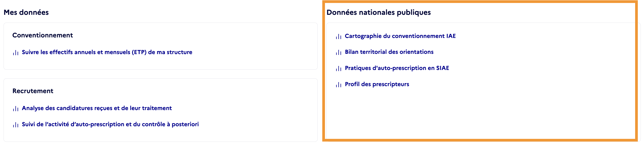The height and width of the screenshot is (148, 644).
Task: Click the Mes données heading
Action: click(26, 12)
